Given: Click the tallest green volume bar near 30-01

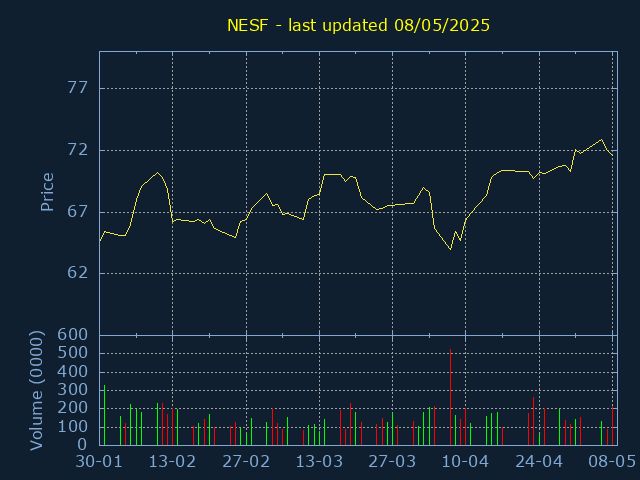Looking at the screenshot, I should [x=104, y=415].
